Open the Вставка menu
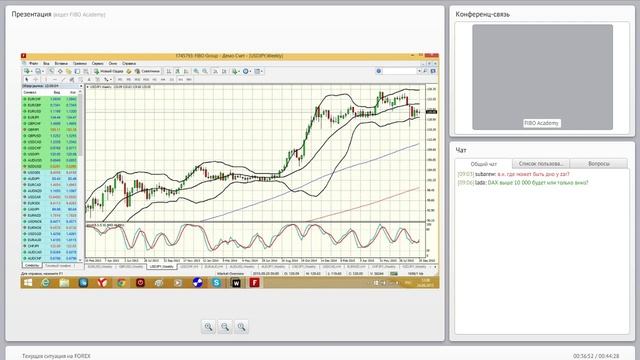The image size is (640, 360). coord(61,64)
